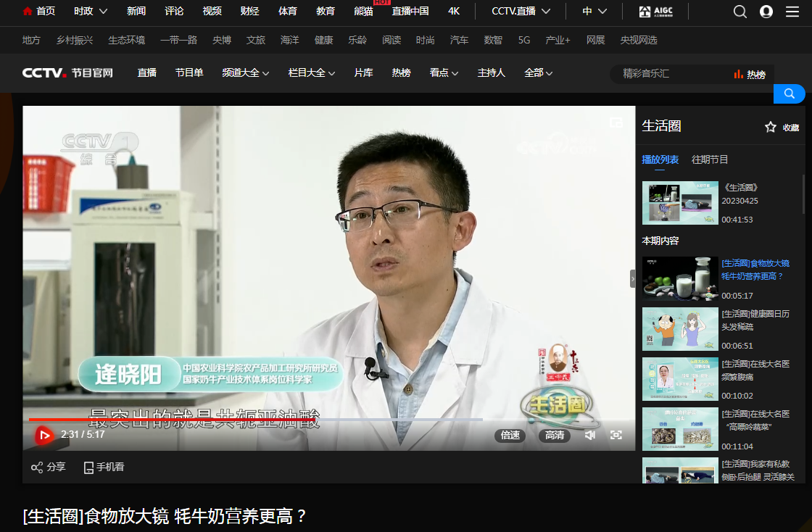Click the blue search button
The width and height of the screenshot is (812, 532).
point(789,93)
